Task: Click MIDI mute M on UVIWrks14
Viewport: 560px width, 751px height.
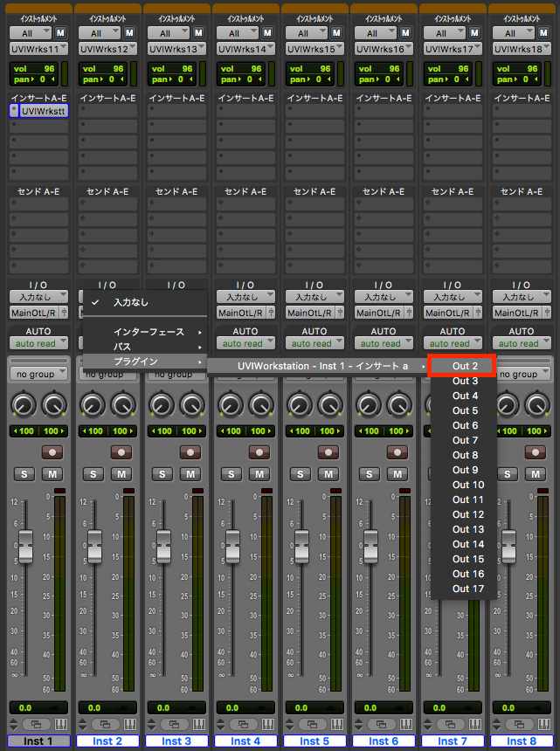Action: (x=267, y=33)
